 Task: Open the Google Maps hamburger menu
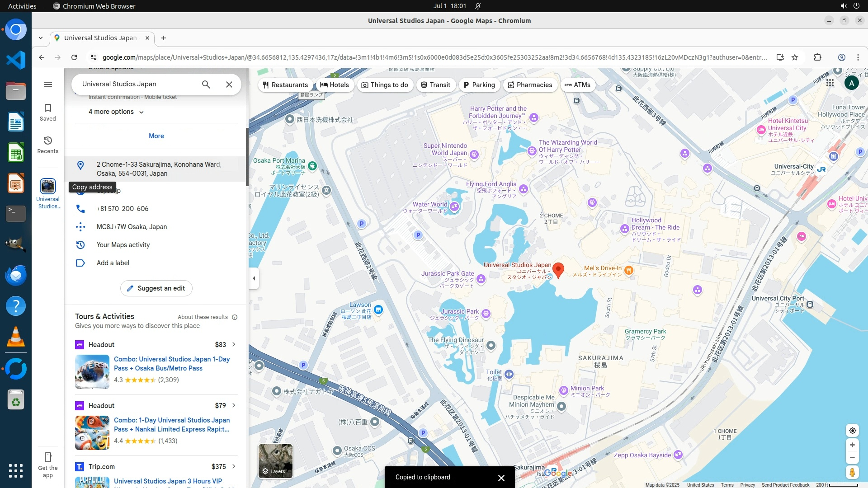48,84
